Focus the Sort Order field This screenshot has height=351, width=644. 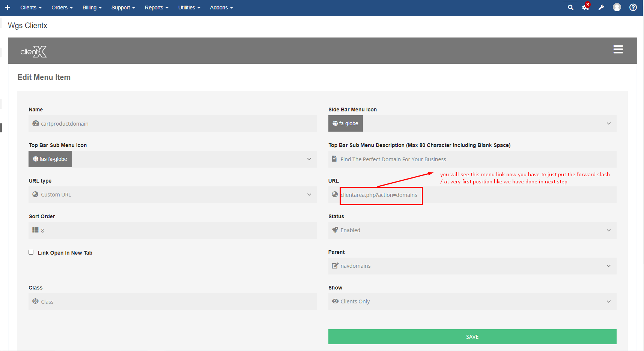point(173,230)
